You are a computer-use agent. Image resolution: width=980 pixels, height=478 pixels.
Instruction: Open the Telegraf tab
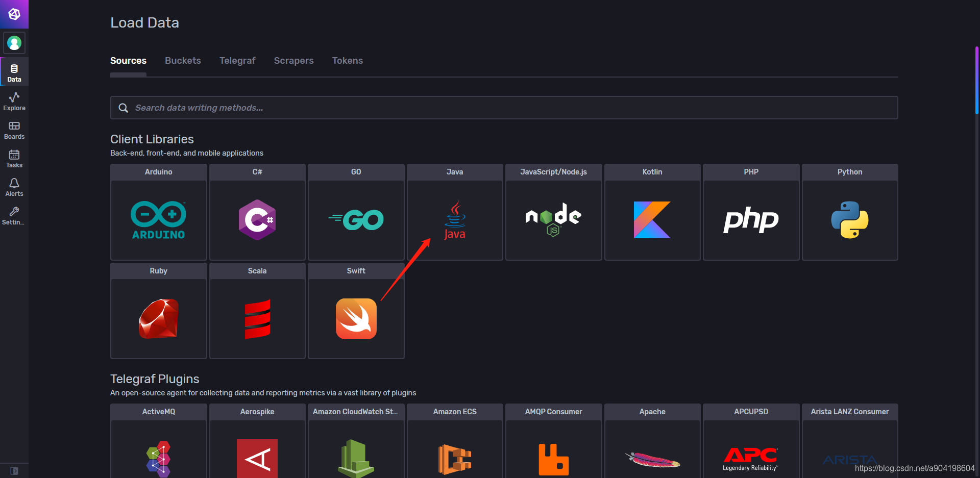tap(237, 61)
